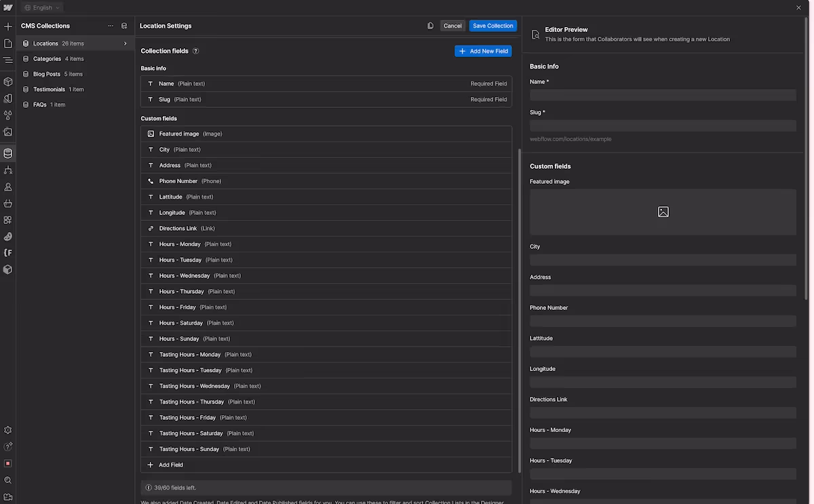Open the Variables droplets panel

click(x=8, y=115)
